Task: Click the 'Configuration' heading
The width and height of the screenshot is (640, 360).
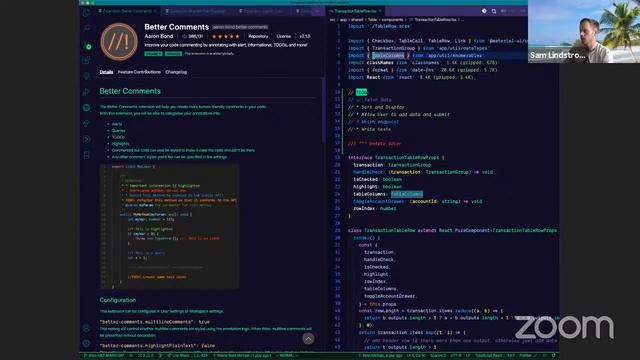Action: pos(118,300)
